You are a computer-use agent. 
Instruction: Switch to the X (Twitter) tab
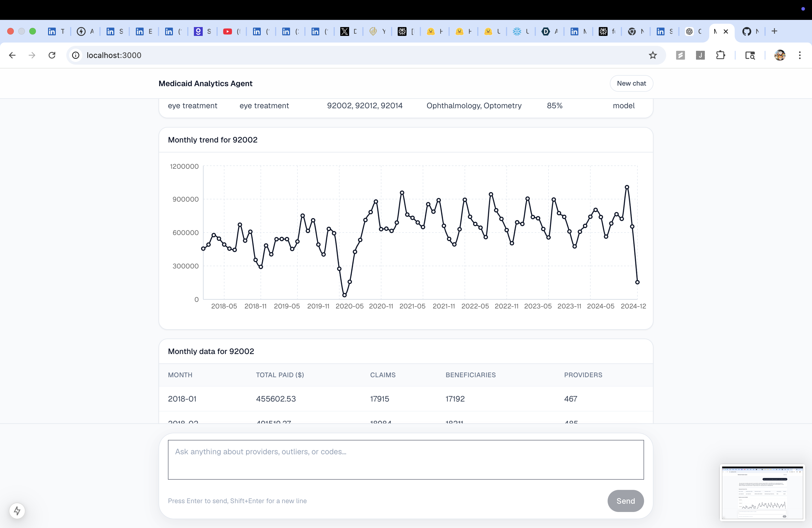coord(345,31)
